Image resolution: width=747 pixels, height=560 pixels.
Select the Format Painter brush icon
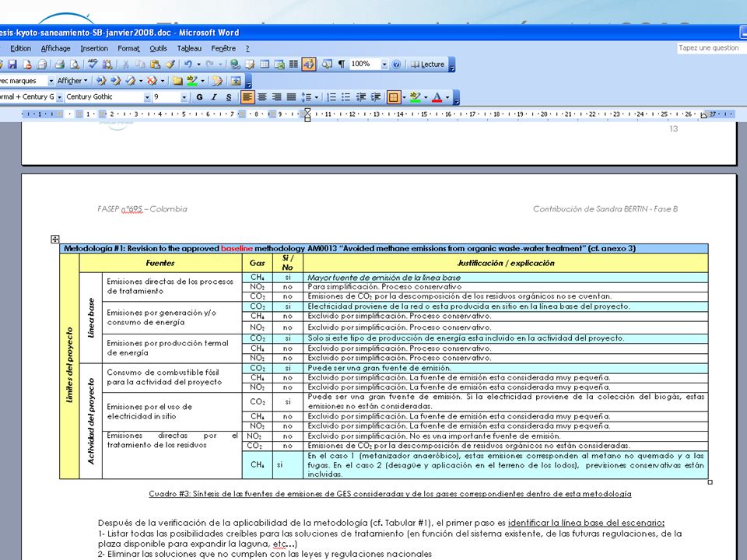pos(170,65)
